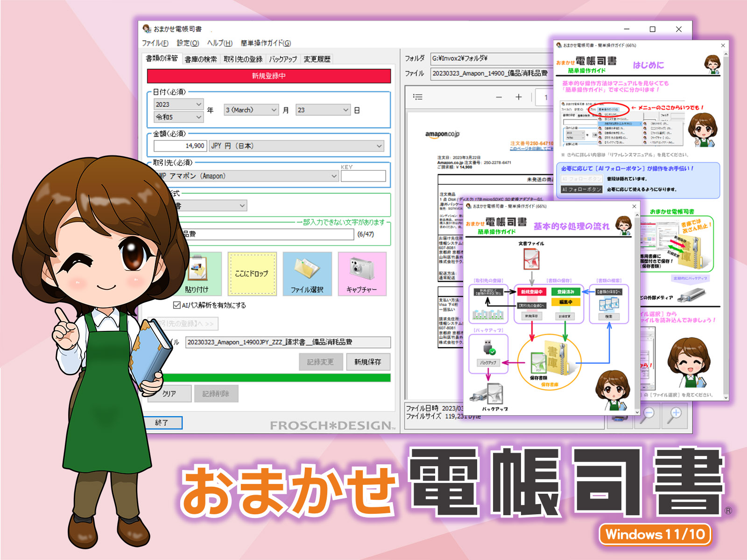The height and width of the screenshot is (560, 747).
Task: Click the magnifier zoom-in icon at bottom right
Action: click(x=675, y=414)
